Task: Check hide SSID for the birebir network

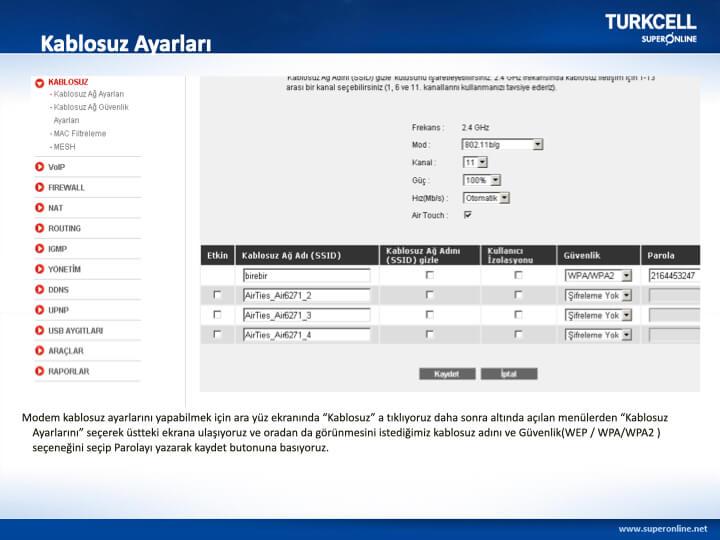Action: (430, 275)
